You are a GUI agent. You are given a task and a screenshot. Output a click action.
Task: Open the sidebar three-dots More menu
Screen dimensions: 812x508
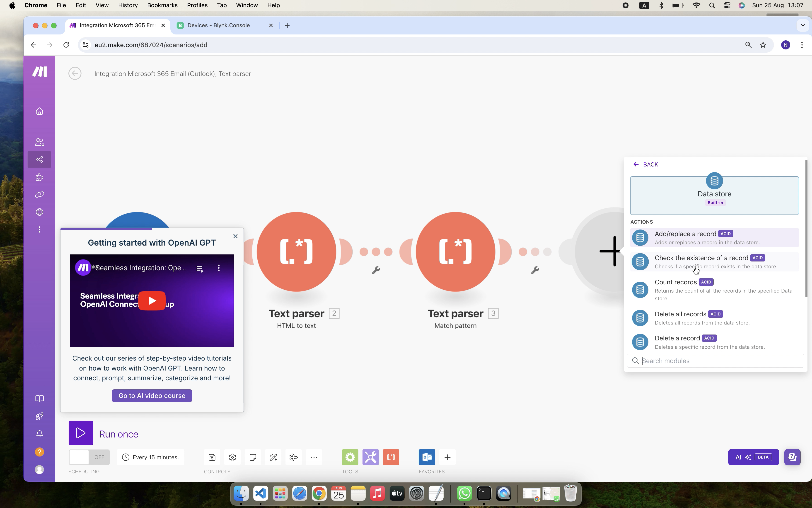[40, 230]
